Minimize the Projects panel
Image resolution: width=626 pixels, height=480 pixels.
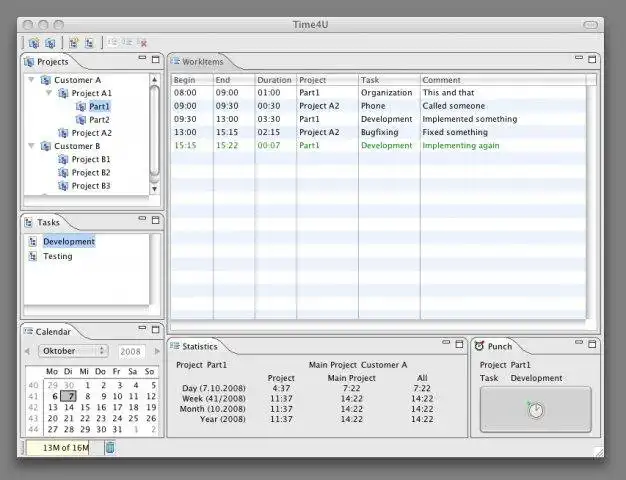point(143,58)
